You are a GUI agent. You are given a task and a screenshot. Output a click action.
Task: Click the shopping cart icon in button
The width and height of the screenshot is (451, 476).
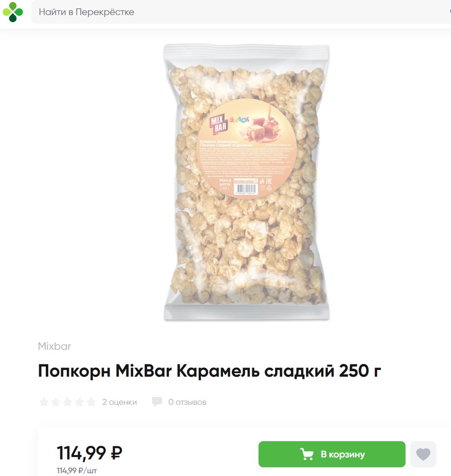click(307, 454)
